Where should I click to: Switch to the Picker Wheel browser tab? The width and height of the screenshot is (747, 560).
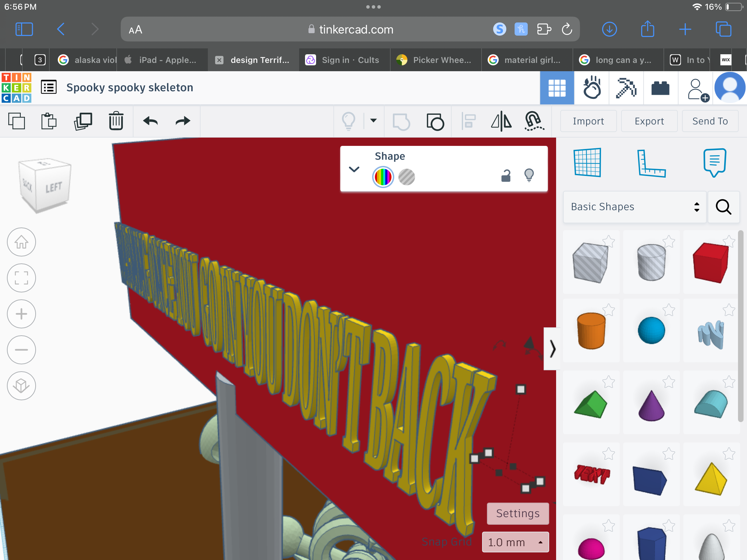[436, 60]
